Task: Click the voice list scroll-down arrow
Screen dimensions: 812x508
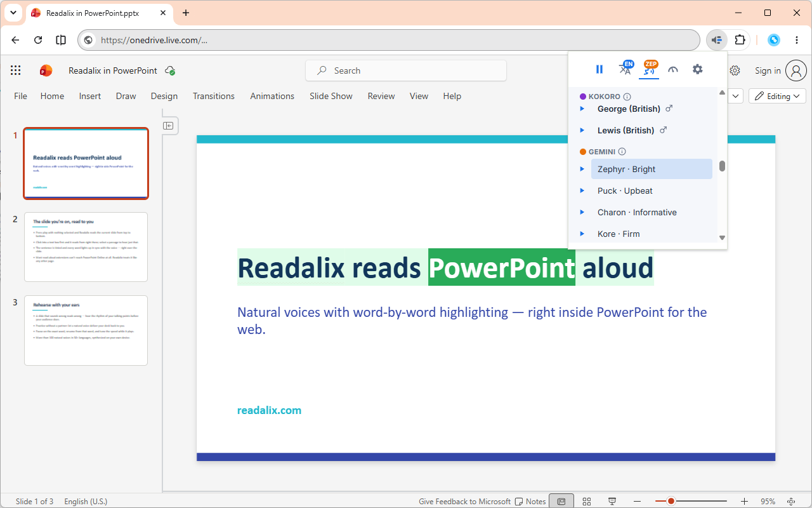Action: pyautogui.click(x=722, y=237)
